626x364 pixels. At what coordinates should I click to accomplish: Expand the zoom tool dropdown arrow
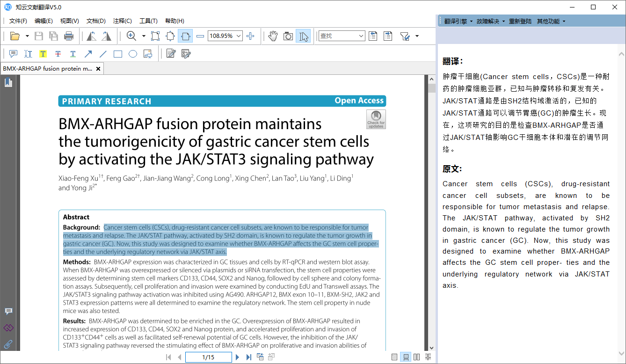click(144, 36)
